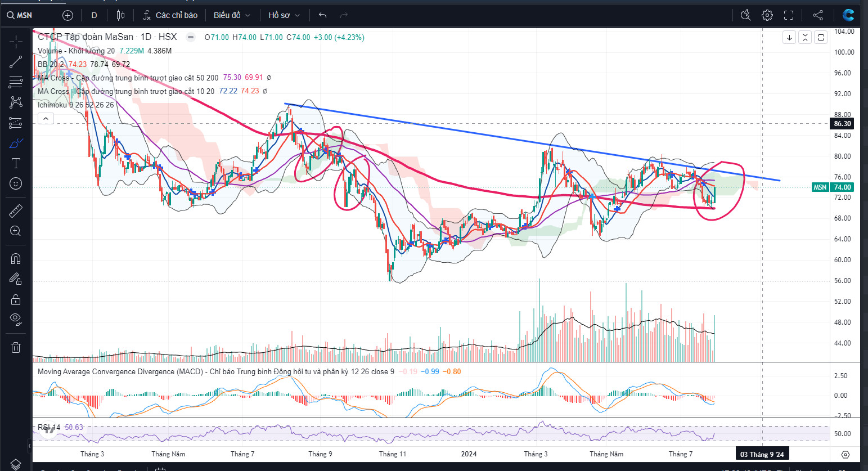The width and height of the screenshot is (868, 471).
Task: Move the pane down arrow
Action: click(789, 37)
